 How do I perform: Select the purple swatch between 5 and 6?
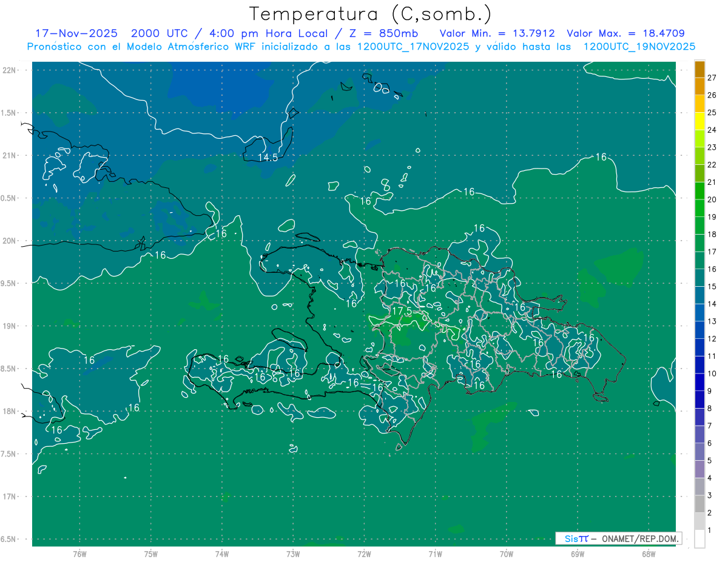tap(699, 452)
